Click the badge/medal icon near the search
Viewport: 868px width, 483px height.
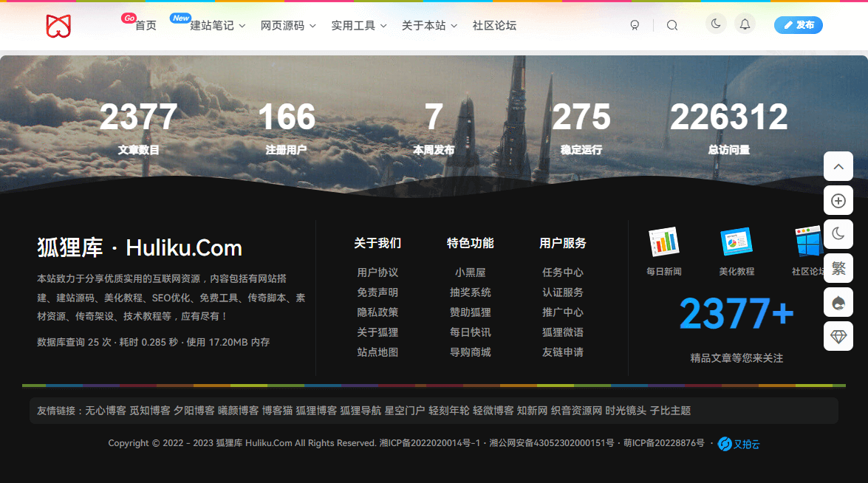point(635,24)
